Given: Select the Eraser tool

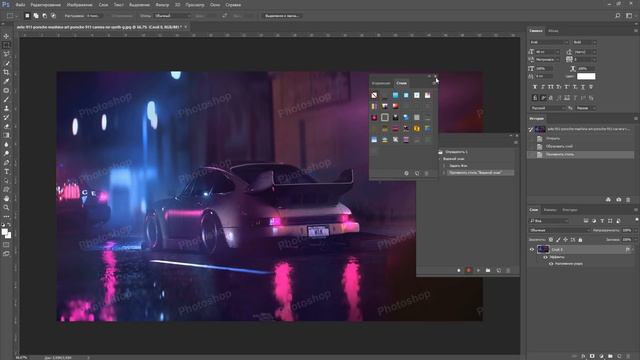Looking at the screenshot, I should [x=6, y=127].
